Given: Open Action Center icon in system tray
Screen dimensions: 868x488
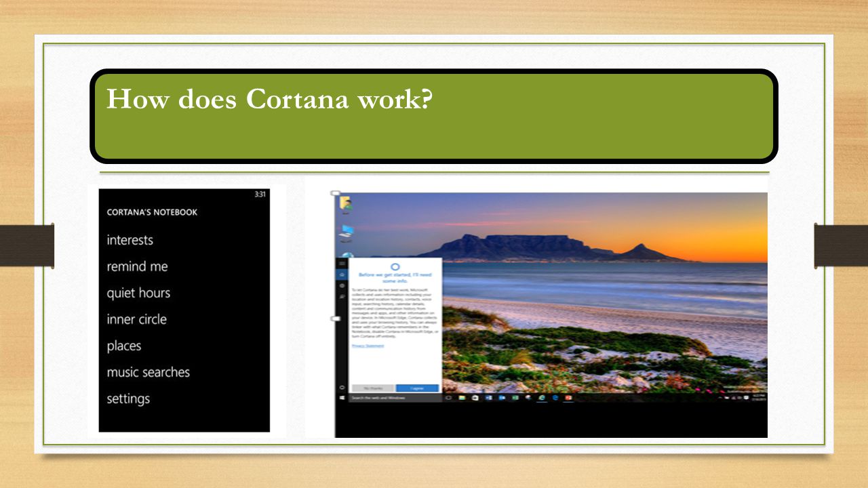Looking at the screenshot, I should pos(746,398).
